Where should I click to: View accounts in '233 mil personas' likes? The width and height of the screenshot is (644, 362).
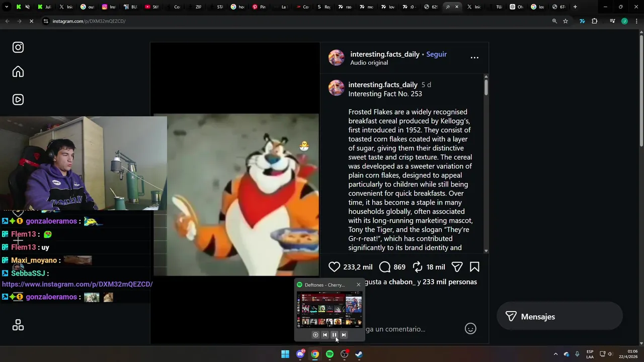coord(450,282)
